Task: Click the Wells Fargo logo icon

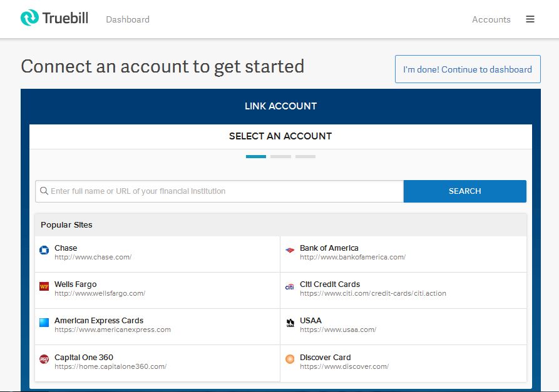Action: (x=44, y=286)
